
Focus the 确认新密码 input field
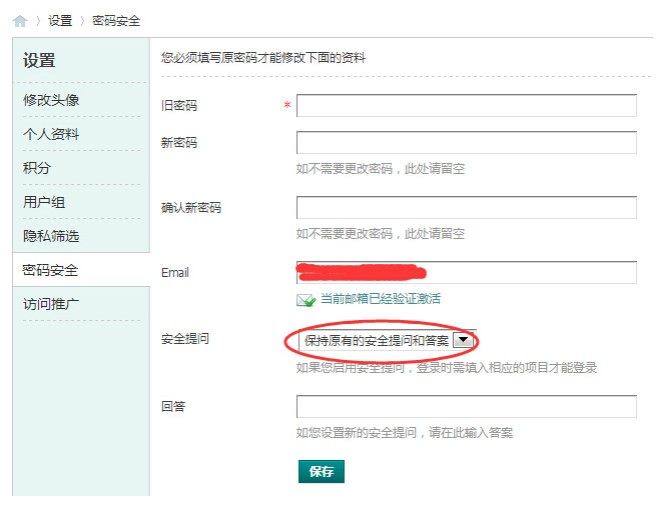466,207
